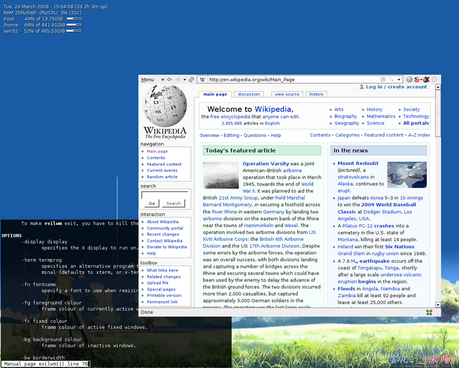Viewport: 459px width, 368px height.
Task: Open the history tab
Action: click(x=316, y=94)
